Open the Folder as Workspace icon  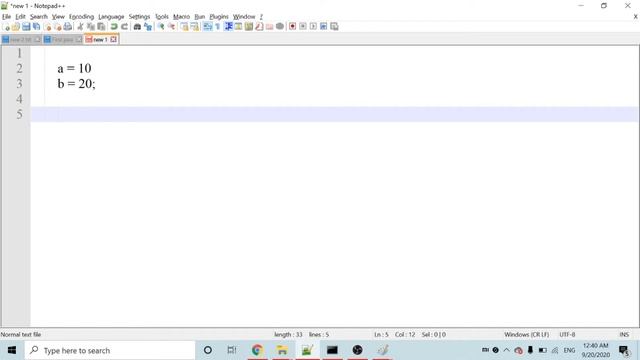point(269,27)
